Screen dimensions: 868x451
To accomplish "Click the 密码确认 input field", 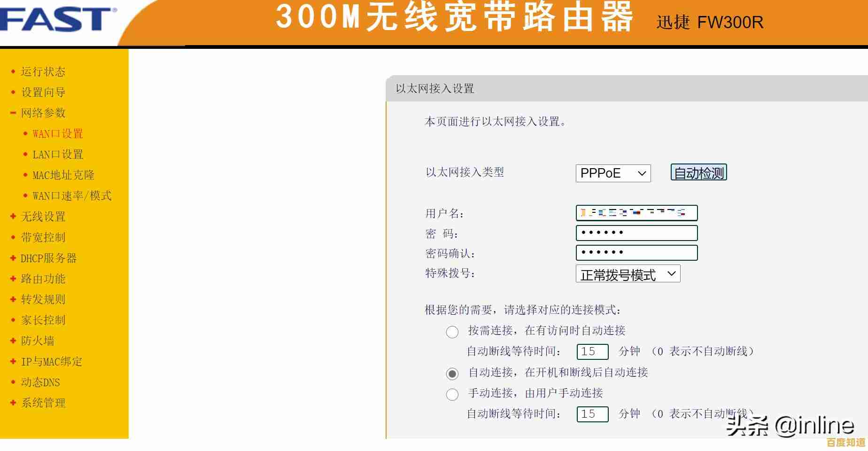I will 636,253.
